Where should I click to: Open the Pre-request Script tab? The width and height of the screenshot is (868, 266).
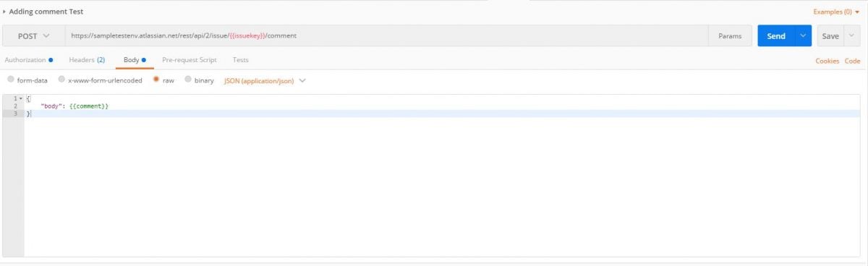pyautogui.click(x=189, y=60)
